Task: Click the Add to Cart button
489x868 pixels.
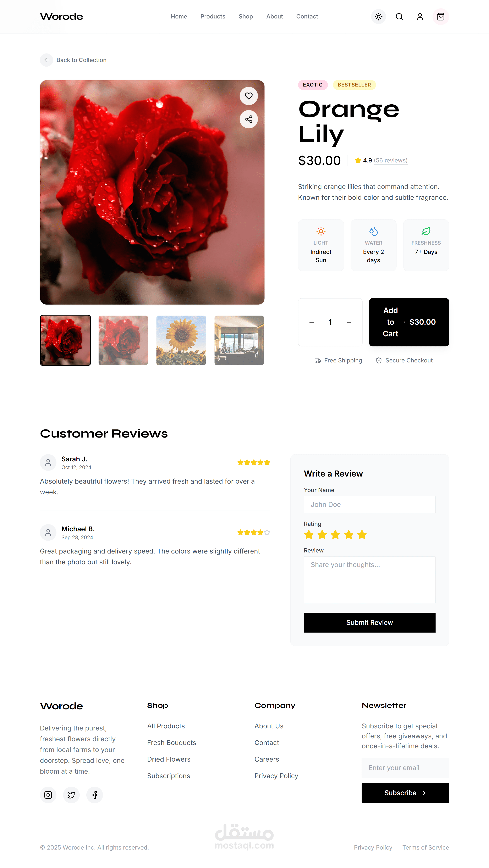Action: (x=409, y=322)
